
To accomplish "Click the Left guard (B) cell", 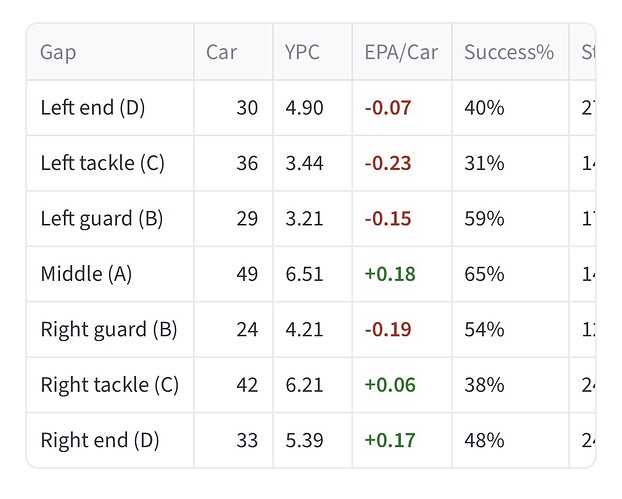I will click(101, 218).
